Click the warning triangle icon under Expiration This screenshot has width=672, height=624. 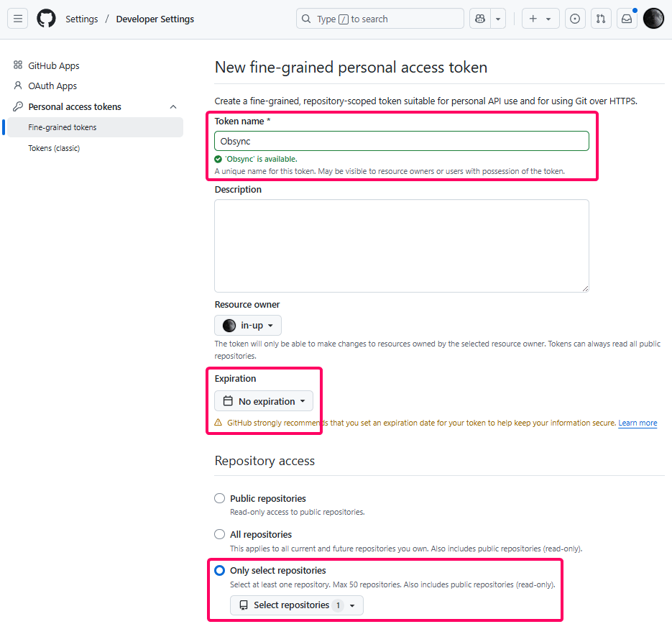point(218,423)
